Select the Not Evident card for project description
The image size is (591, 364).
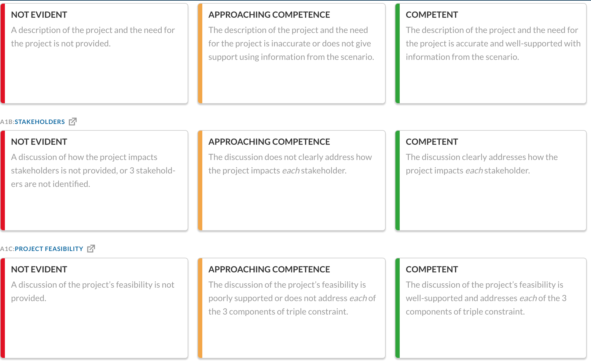point(94,53)
